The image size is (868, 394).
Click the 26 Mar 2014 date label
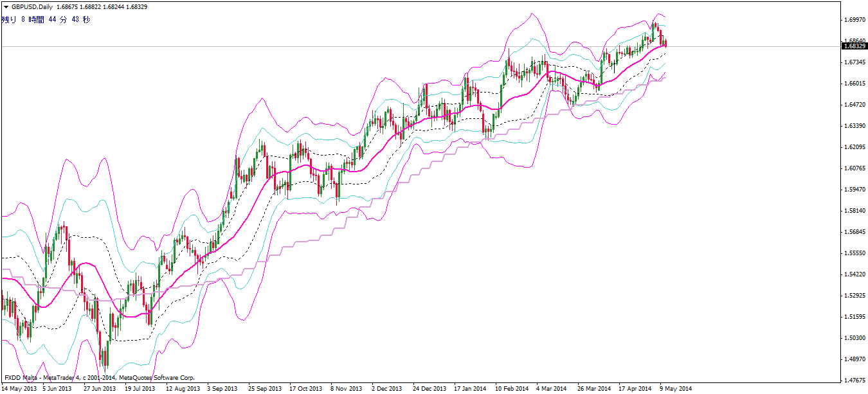(x=594, y=389)
